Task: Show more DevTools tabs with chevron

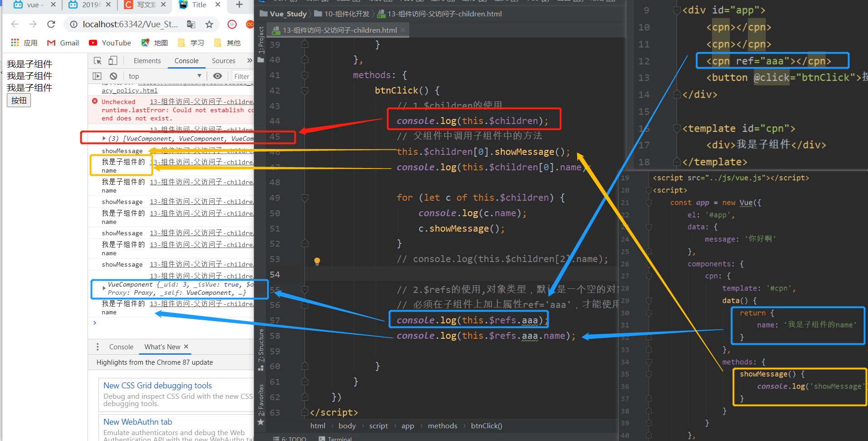Action: pyautogui.click(x=249, y=60)
